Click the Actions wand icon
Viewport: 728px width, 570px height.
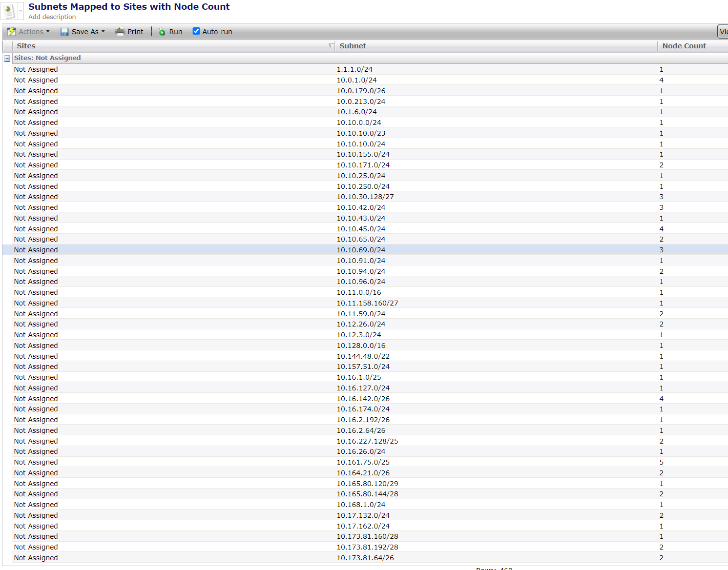pos(12,32)
